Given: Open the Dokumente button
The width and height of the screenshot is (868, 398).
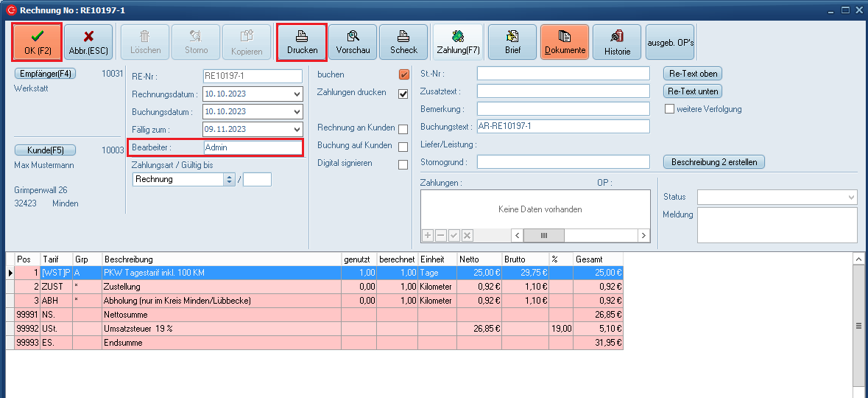Looking at the screenshot, I should pyautogui.click(x=565, y=42).
